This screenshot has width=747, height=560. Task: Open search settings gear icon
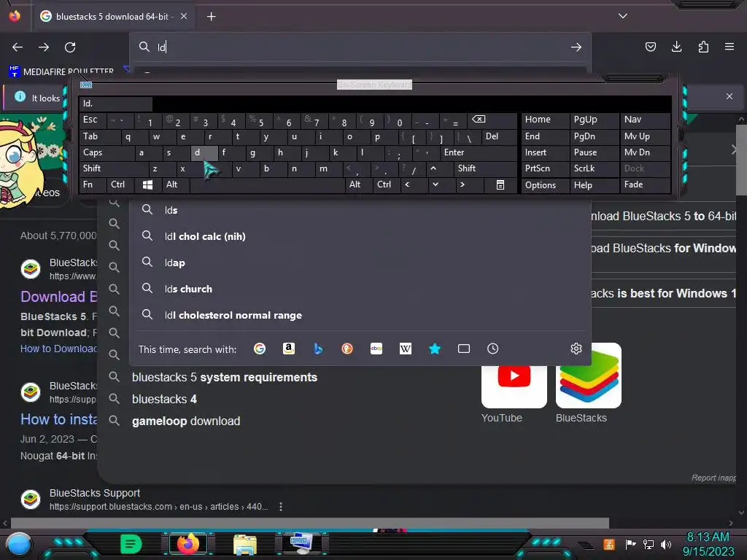click(x=576, y=349)
